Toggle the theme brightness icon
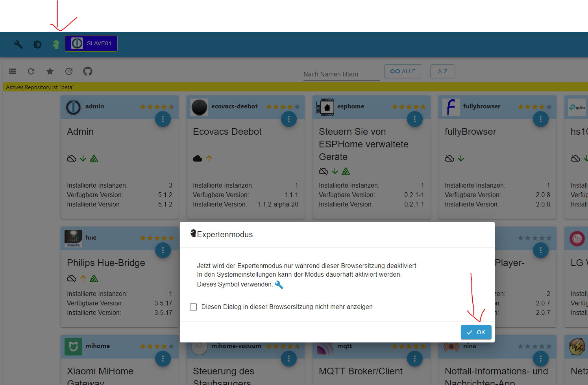Screen dimensions: 588x385 (x=37, y=45)
